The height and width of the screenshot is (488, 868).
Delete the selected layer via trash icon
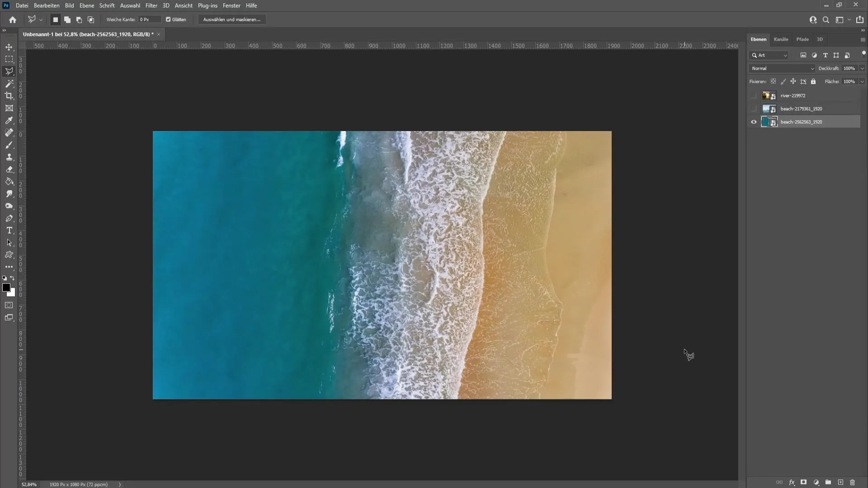pyautogui.click(x=853, y=482)
